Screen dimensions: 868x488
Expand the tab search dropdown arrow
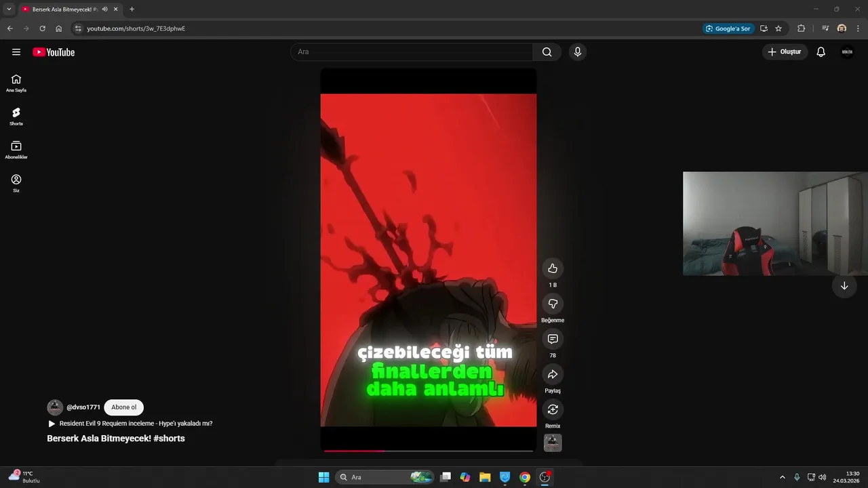(9, 9)
